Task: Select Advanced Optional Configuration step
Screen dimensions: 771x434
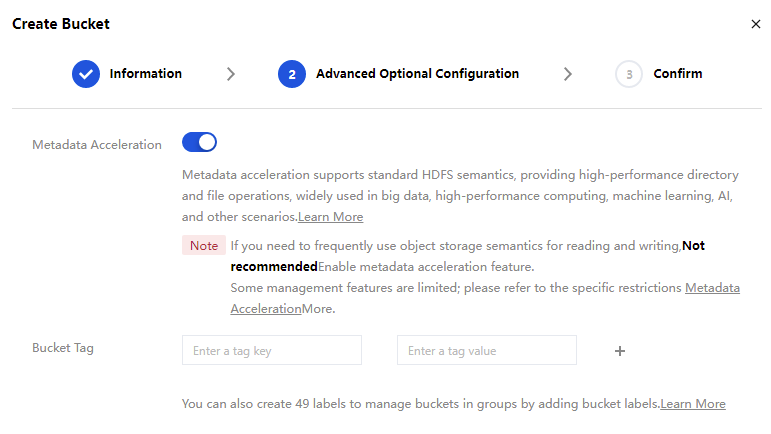Action: (x=417, y=74)
